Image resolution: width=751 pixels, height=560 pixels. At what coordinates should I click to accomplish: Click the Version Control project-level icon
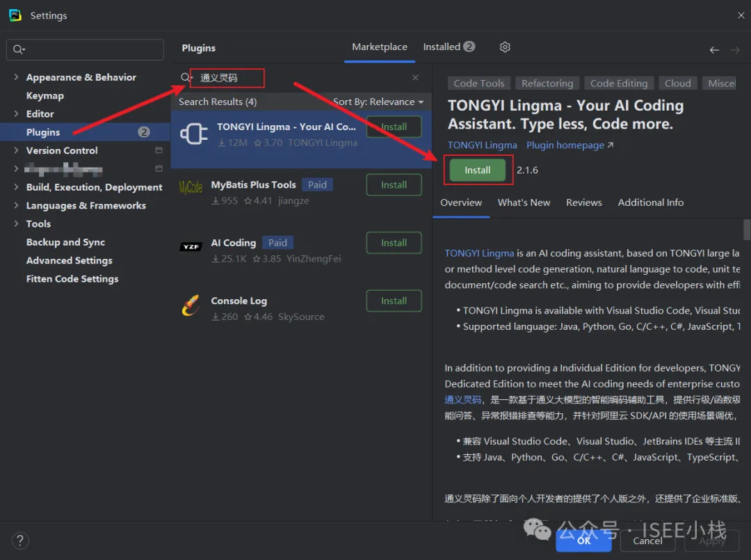point(159,150)
